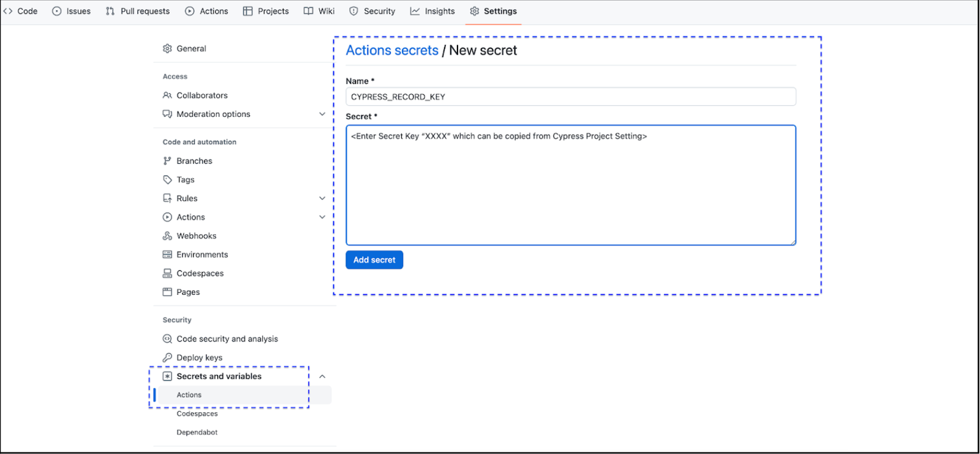Screen dimensions: 980x454
Task: Collapse the Secrets and variables section
Action: [x=322, y=377]
